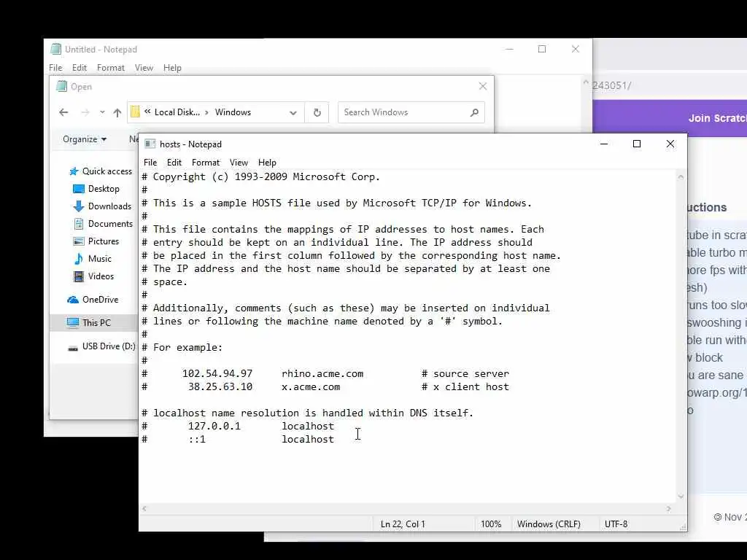This screenshot has height=560, width=747.
Task: Click the Search Windows input field
Action: 411,112
